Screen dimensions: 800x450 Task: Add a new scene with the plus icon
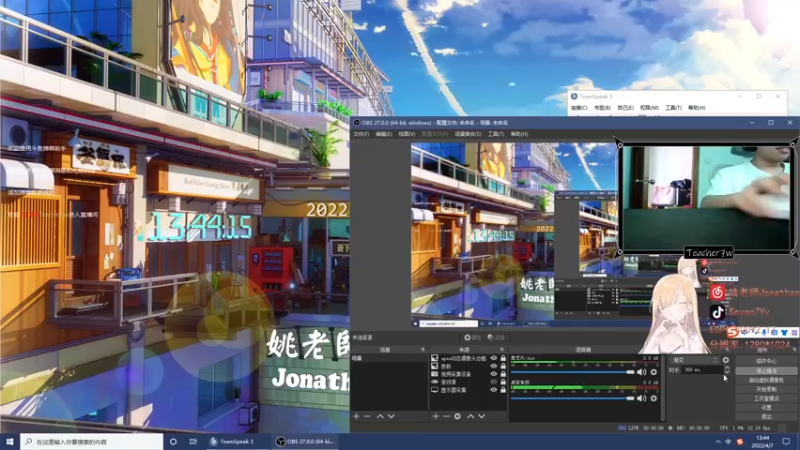[x=356, y=416]
